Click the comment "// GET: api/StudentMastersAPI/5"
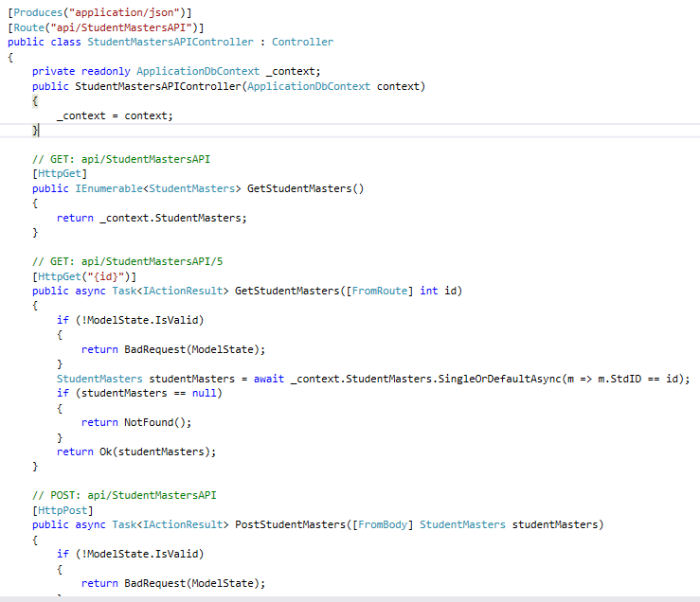This screenshot has width=700, height=602. [127, 261]
